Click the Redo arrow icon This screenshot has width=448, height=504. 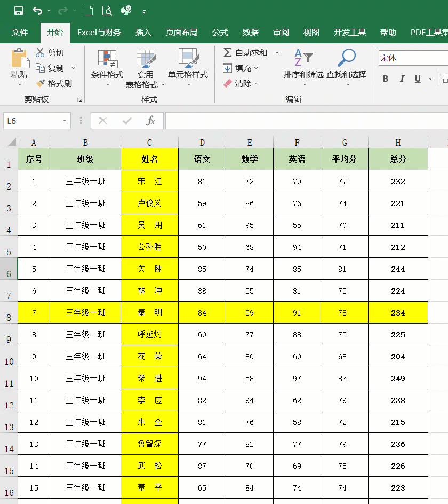pyautogui.click(x=62, y=11)
